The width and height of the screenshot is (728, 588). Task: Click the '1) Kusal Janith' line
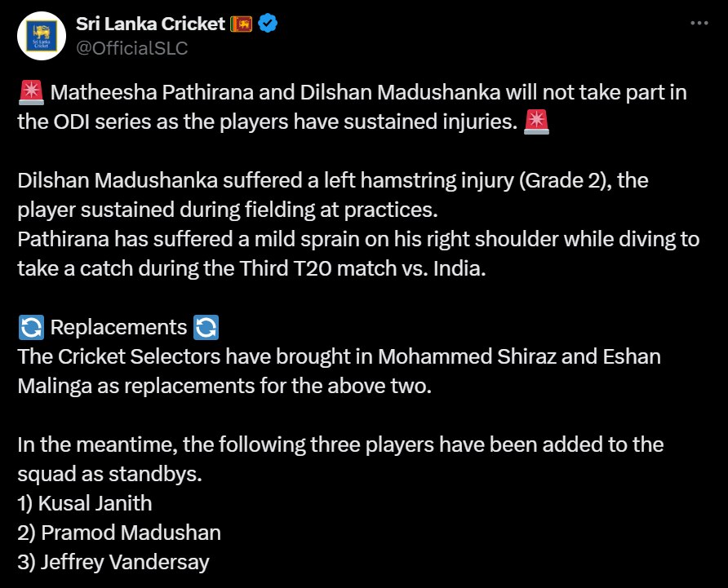[85, 503]
